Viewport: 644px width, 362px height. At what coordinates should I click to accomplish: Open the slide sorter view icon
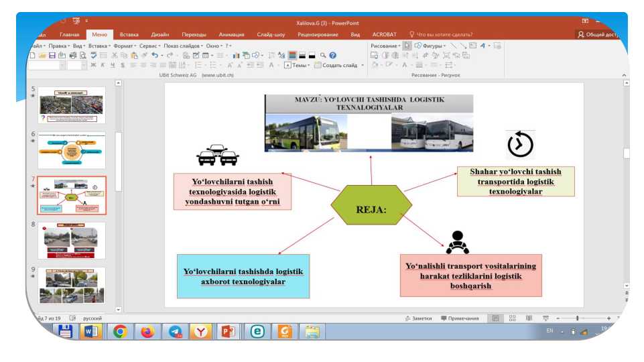(512, 318)
